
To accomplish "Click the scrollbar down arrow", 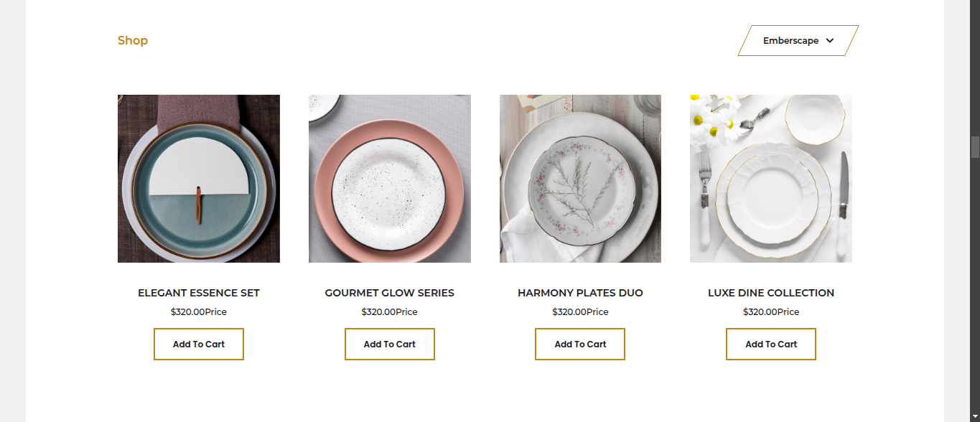I will pos(975,416).
